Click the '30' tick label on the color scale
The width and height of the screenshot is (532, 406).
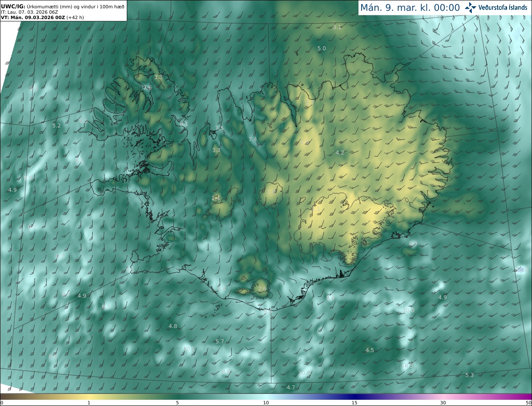443,403
